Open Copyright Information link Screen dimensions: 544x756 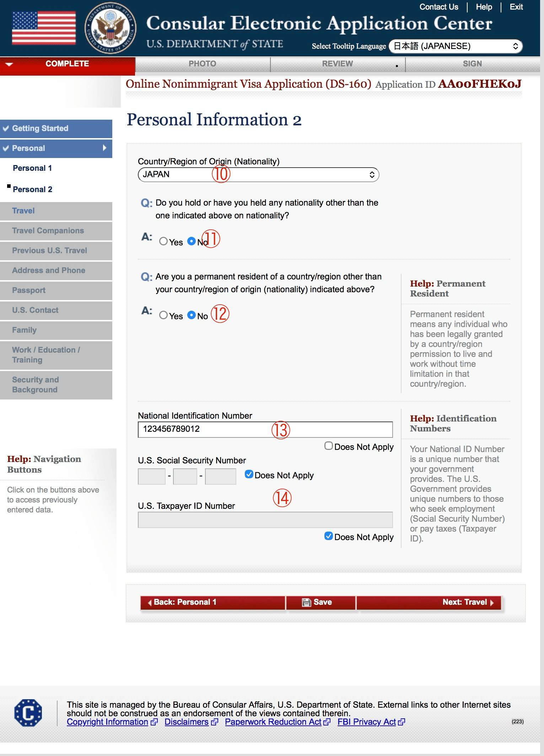click(x=107, y=722)
